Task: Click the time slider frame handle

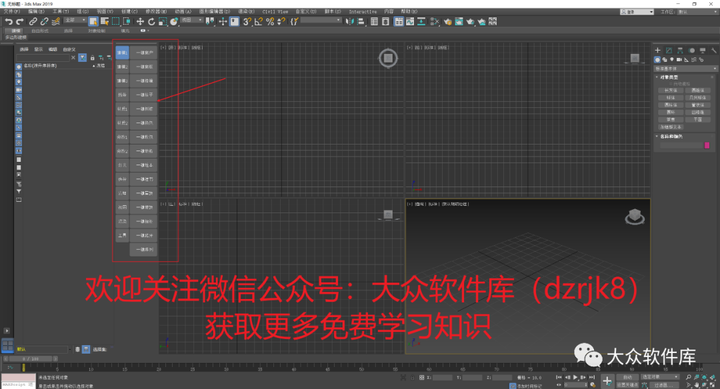Action: point(31,359)
